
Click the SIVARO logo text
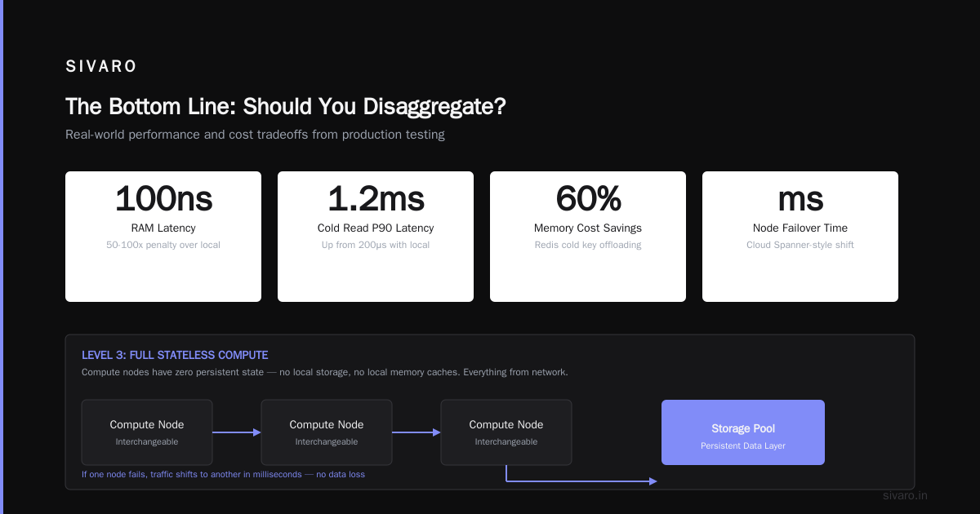tap(101, 67)
